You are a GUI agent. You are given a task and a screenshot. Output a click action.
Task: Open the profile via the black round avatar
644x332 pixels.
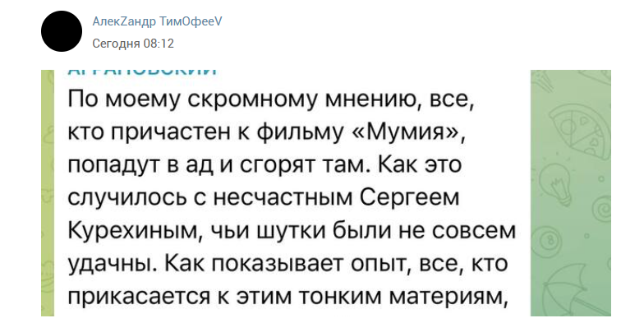[x=62, y=31]
